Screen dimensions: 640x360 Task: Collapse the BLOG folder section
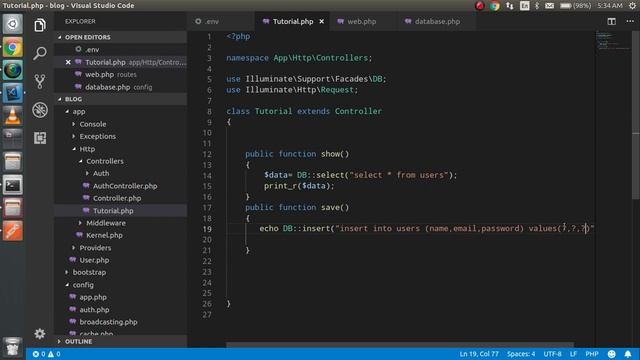click(60, 99)
